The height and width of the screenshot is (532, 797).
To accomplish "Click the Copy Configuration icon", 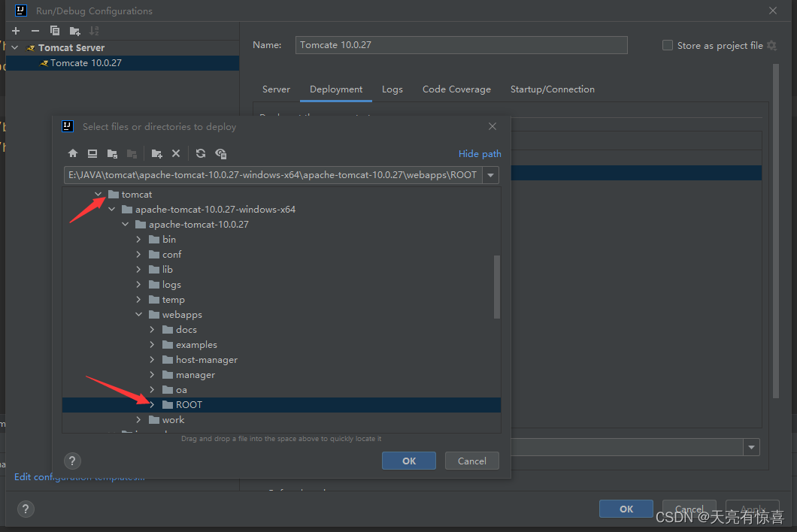I will pyautogui.click(x=55, y=31).
